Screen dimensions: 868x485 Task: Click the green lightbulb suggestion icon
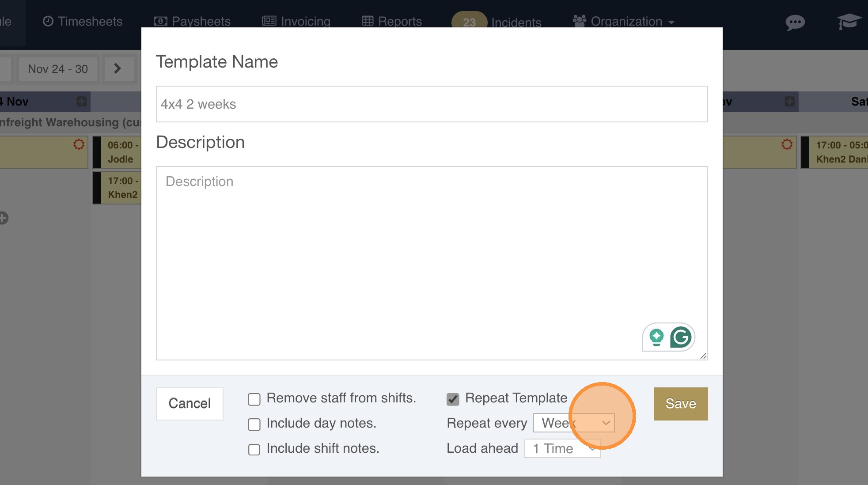coord(656,337)
